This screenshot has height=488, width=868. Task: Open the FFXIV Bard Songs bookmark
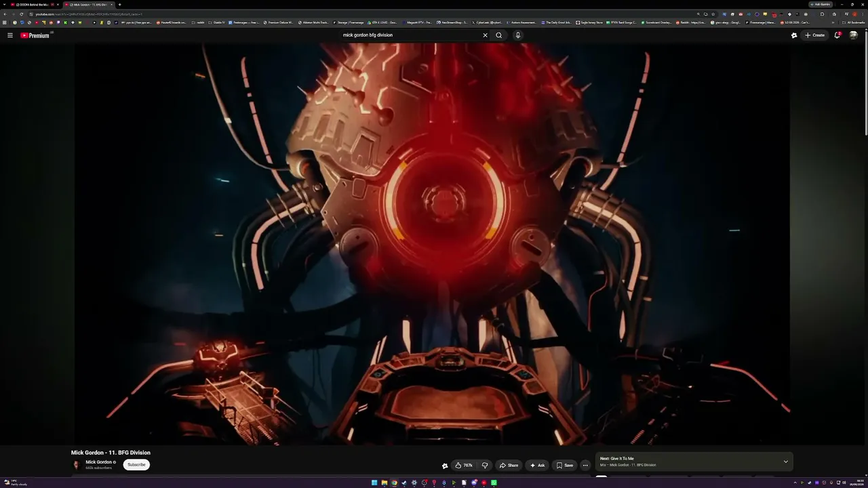(622, 22)
